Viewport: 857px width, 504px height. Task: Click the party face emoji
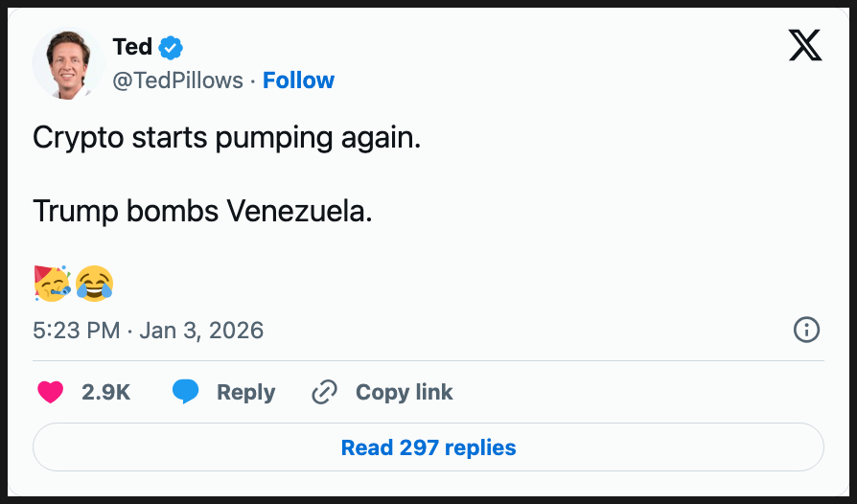51,282
